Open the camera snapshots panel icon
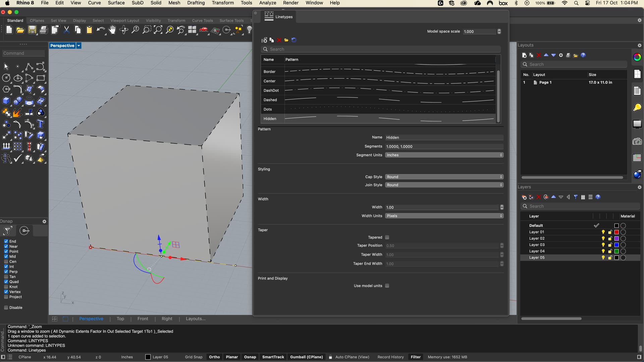Viewport: 644px width, 362px height. pos(637,141)
